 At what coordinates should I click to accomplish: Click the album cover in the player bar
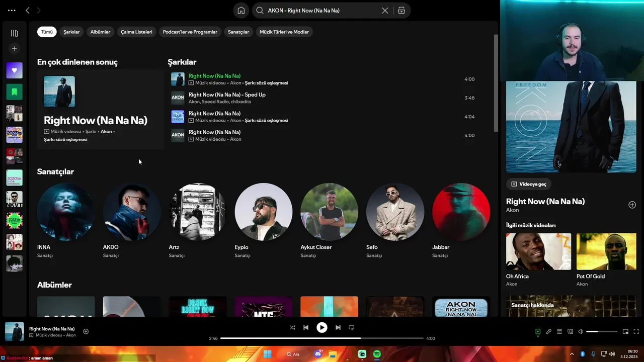point(15,332)
